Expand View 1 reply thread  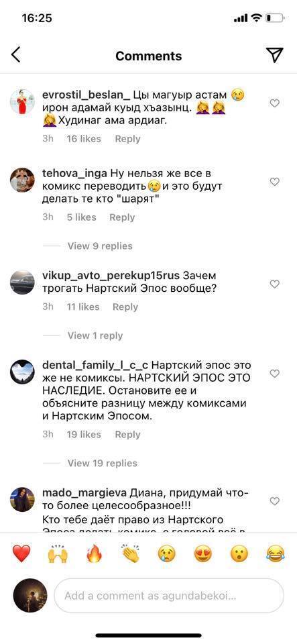pyautogui.click(x=95, y=335)
